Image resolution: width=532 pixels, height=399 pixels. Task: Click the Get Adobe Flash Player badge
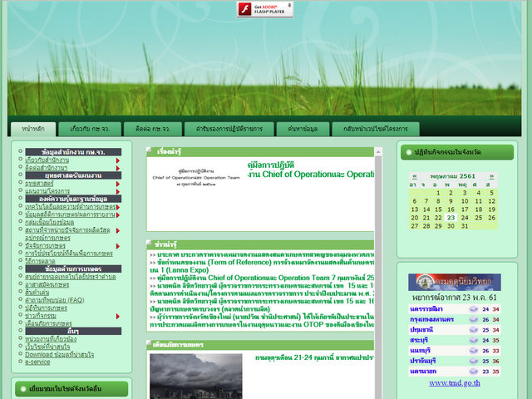click(264, 9)
